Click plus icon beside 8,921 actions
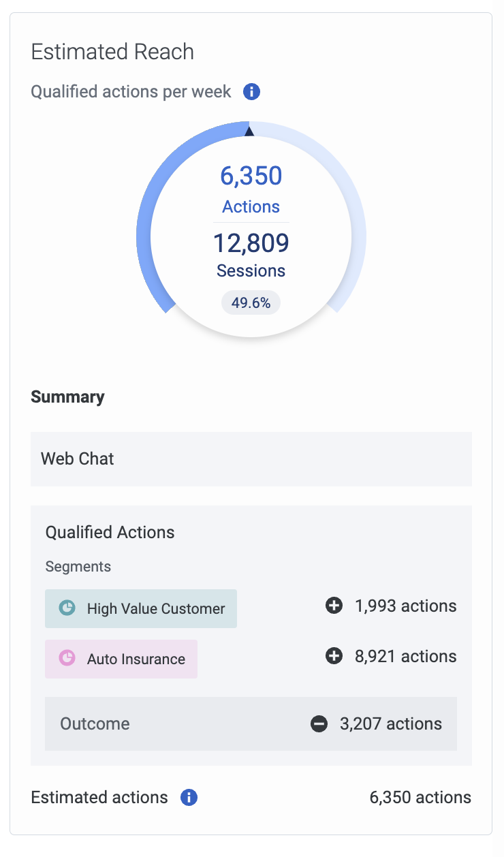Screen dimensions: 504x857 334,656
